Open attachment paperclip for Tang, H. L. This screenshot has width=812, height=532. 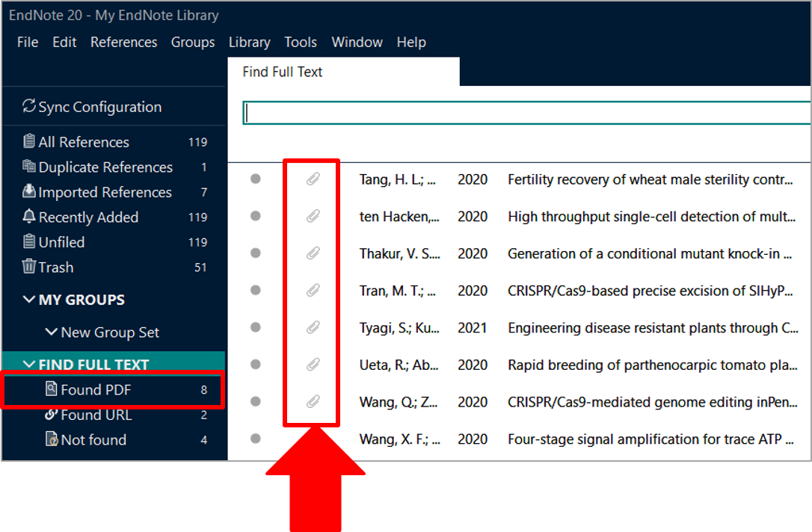tap(313, 179)
